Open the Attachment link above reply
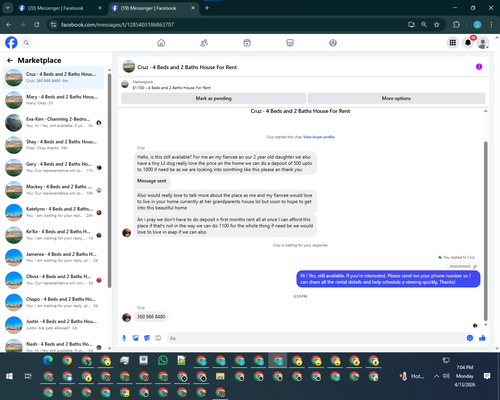Screen dimensions: 500x400 (463, 266)
